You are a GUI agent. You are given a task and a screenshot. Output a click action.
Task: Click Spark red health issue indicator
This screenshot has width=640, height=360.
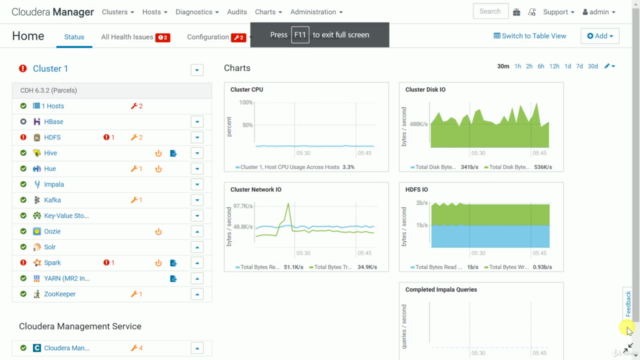(x=109, y=263)
